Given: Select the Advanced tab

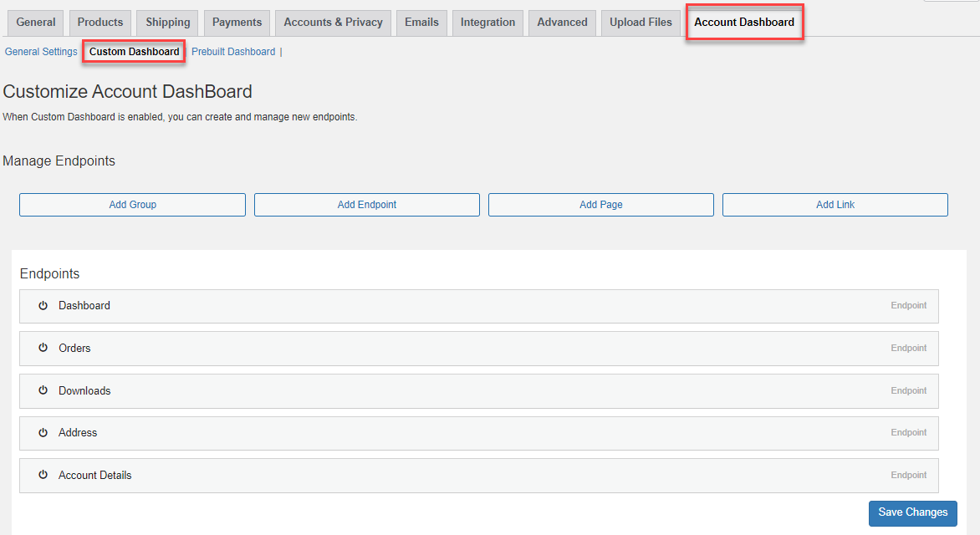Looking at the screenshot, I should coord(561,23).
